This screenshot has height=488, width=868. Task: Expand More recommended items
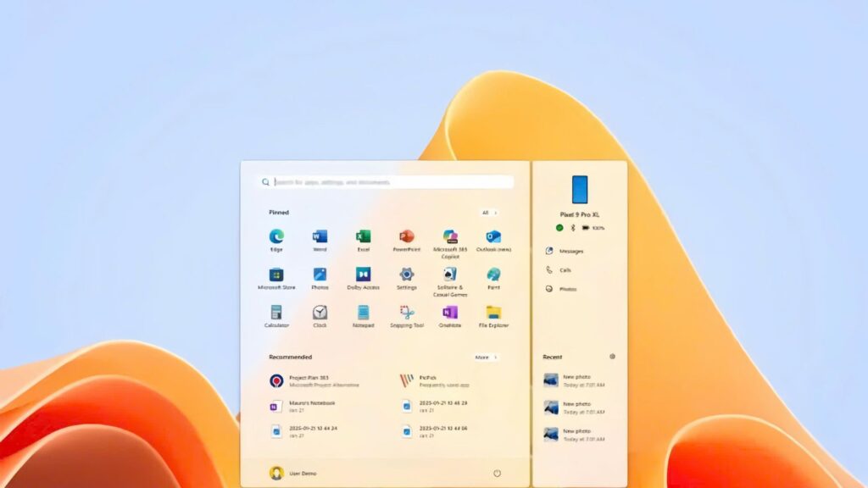[486, 358]
